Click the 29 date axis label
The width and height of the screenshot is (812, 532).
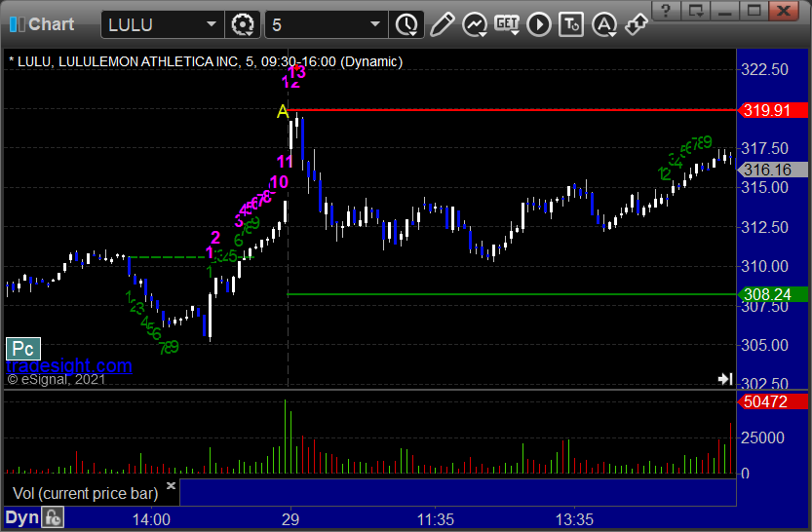290,519
